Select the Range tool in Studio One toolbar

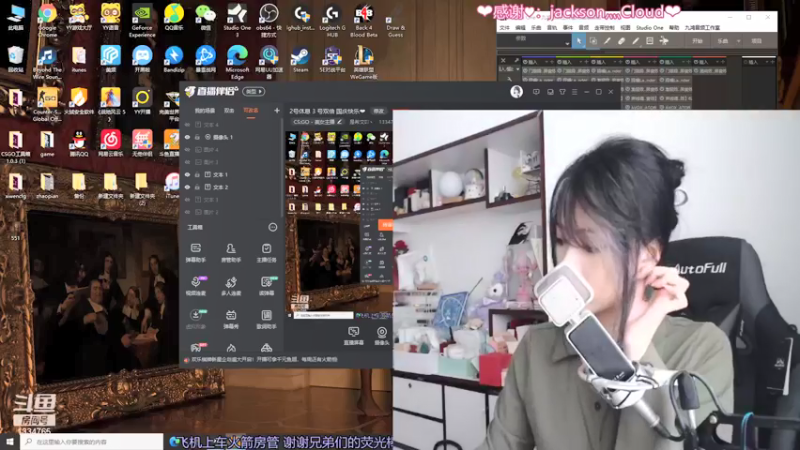593,41
